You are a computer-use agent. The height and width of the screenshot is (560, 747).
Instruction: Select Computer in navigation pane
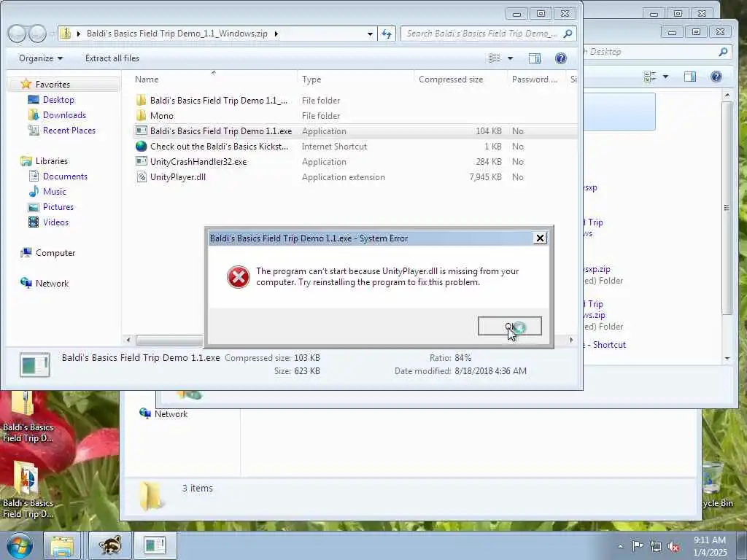pyautogui.click(x=55, y=253)
